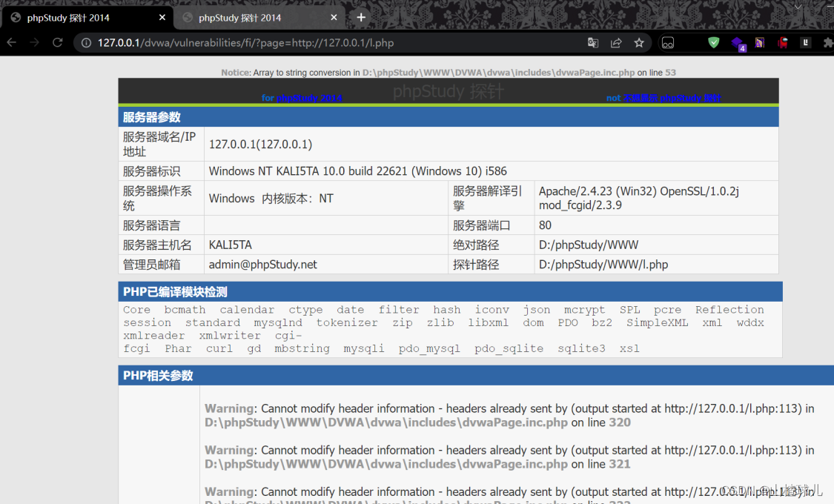Click the 服务器标识 label cell
The height and width of the screenshot is (504, 834).
click(x=161, y=171)
